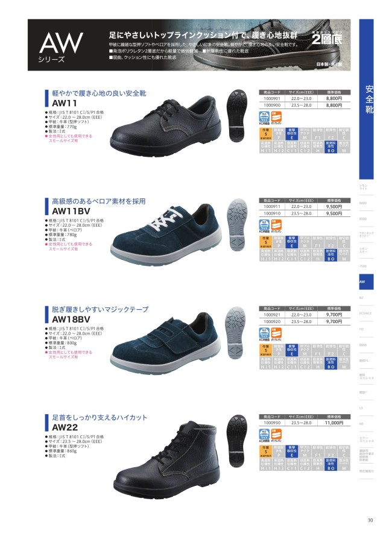The height and width of the screenshot is (554, 392).
Task: Select the 8500 tab in side index
Action: click(x=366, y=219)
